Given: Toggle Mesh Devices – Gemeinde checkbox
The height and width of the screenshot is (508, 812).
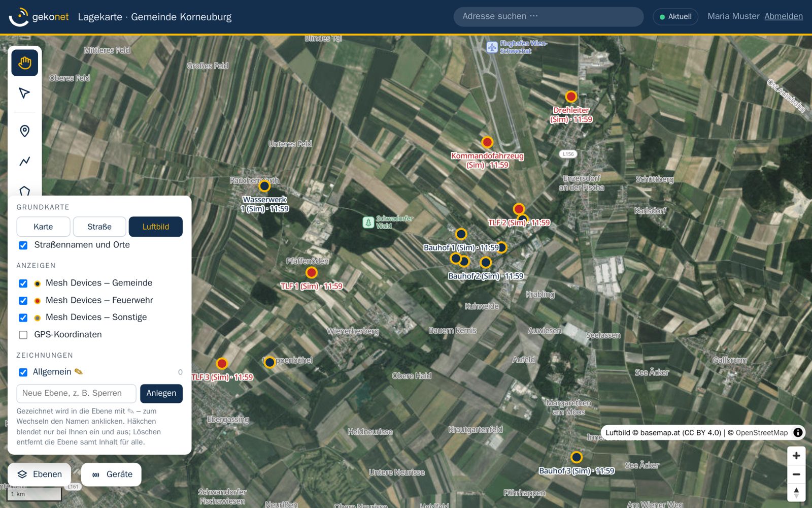Looking at the screenshot, I should point(23,283).
